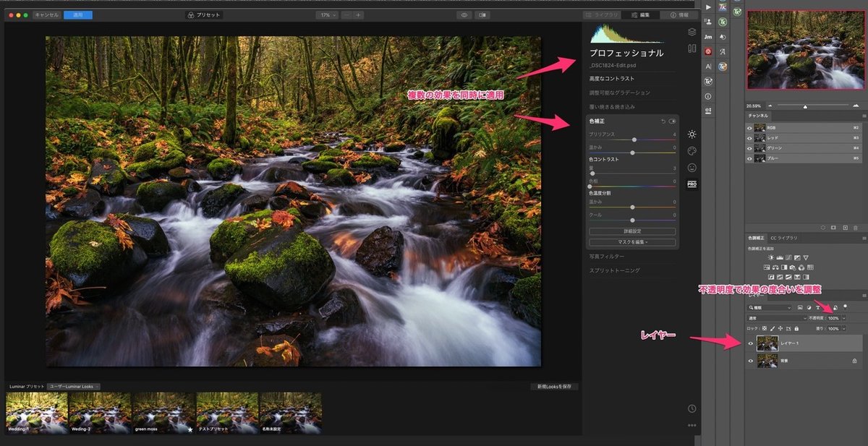Delete channel trash icon in Channels panel
The image size is (868, 446).
click(x=854, y=227)
